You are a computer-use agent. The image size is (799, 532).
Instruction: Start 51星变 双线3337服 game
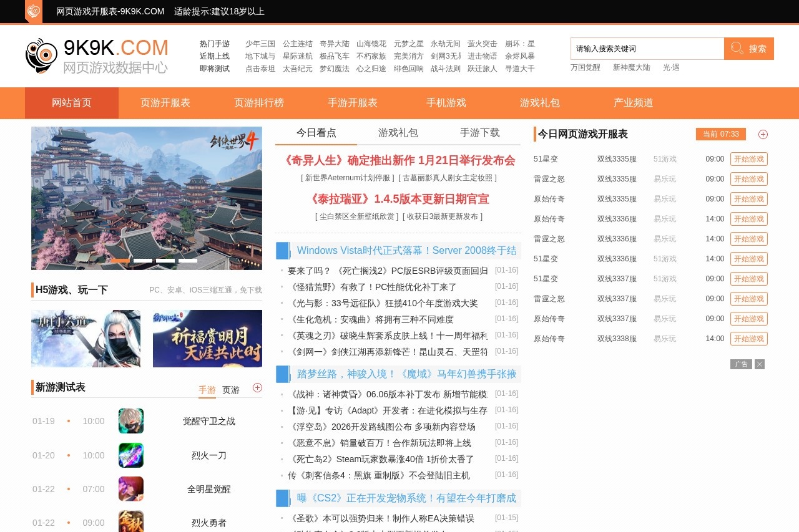749,279
